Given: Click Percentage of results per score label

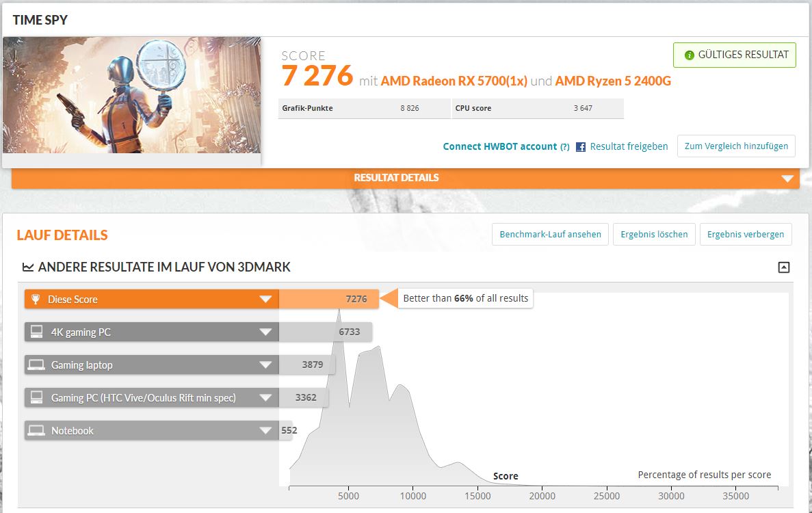Looking at the screenshot, I should (x=705, y=475).
